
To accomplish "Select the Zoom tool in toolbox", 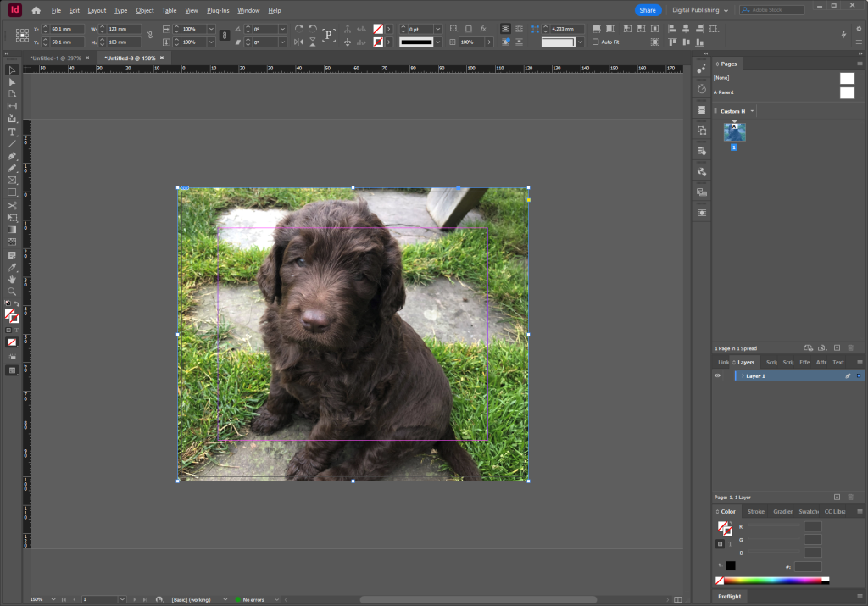I will click(x=12, y=291).
